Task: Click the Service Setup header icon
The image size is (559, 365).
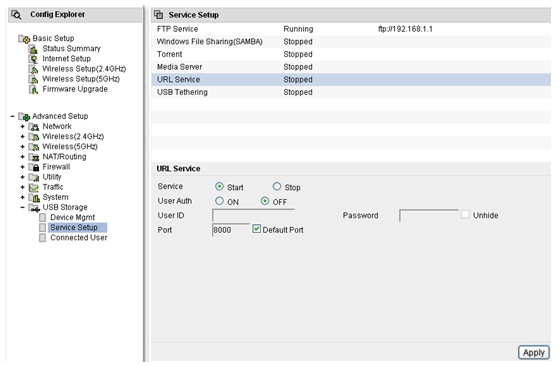Action: (x=158, y=15)
